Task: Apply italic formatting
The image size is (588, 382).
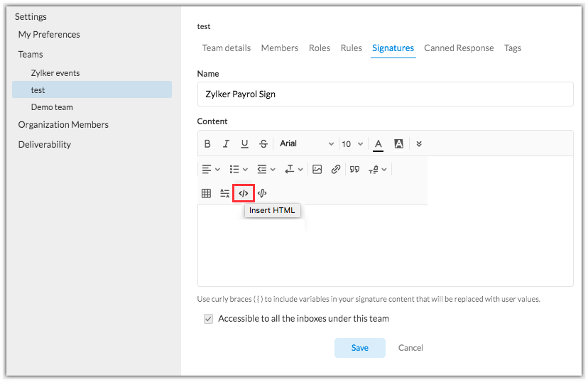Action: (226, 144)
